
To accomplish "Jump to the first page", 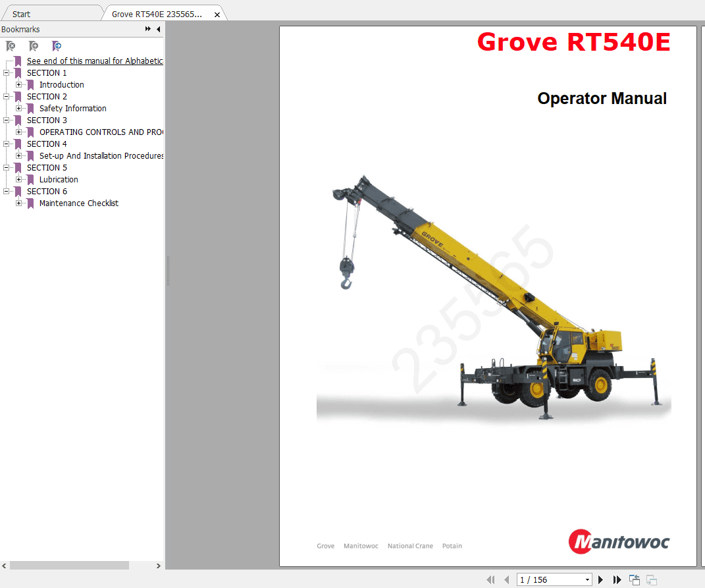I will (491, 579).
